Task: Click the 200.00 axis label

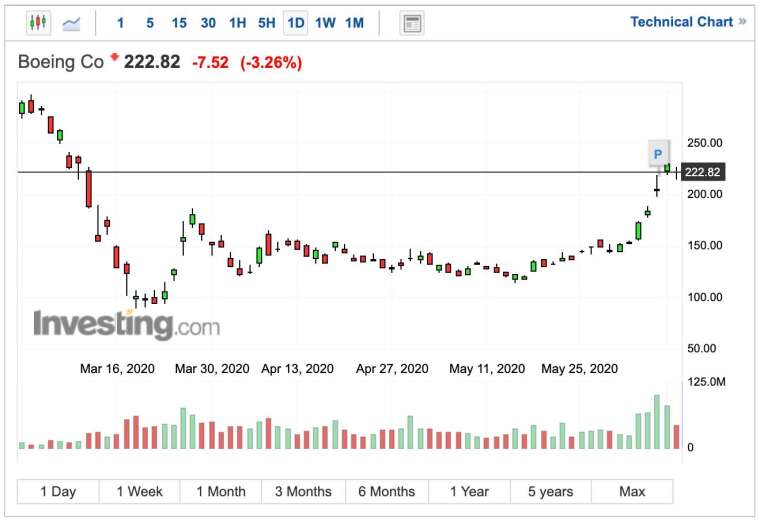Action: (x=704, y=194)
